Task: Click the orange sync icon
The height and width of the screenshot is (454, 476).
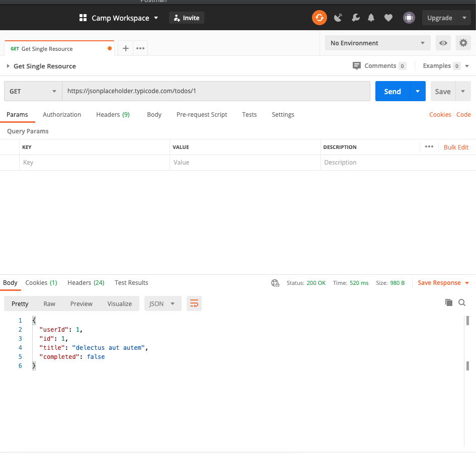Action: pos(319,18)
